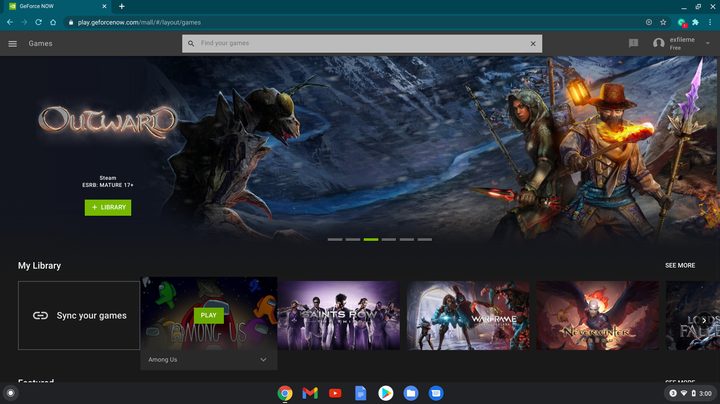Go to browser home page
This screenshot has width=720, height=404.
click(x=53, y=22)
